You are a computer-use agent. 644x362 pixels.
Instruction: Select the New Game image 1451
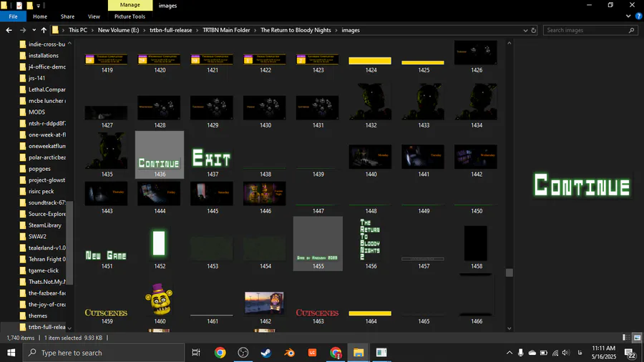[107, 256]
